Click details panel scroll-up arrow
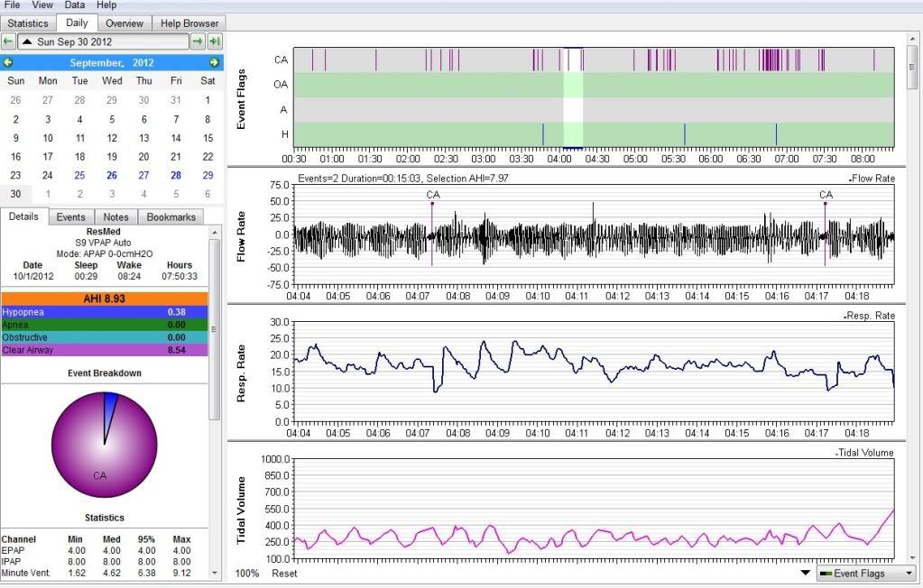The height and width of the screenshot is (588, 923). (x=215, y=233)
